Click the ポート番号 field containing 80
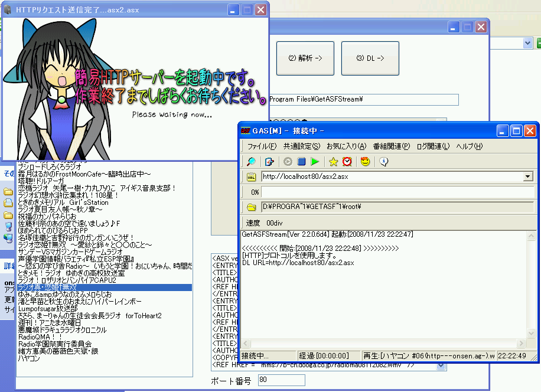Screen dimensions: 541x392 pyautogui.click(x=282, y=380)
